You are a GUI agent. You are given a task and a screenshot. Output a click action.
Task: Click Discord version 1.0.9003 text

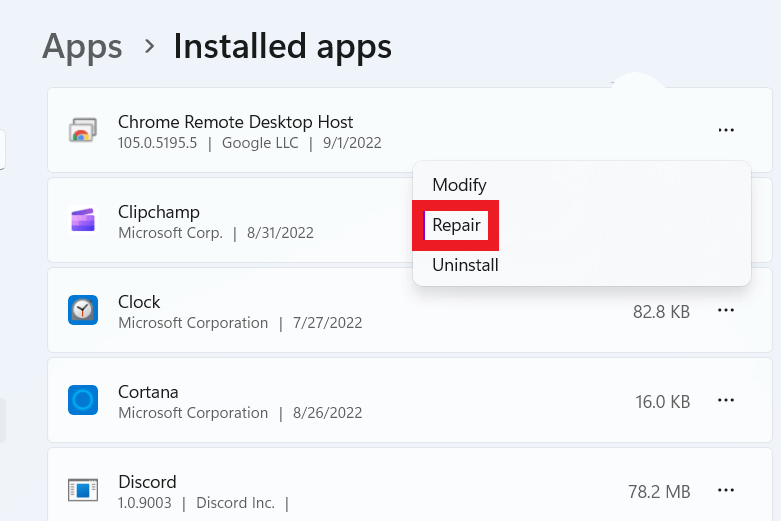coord(144,503)
